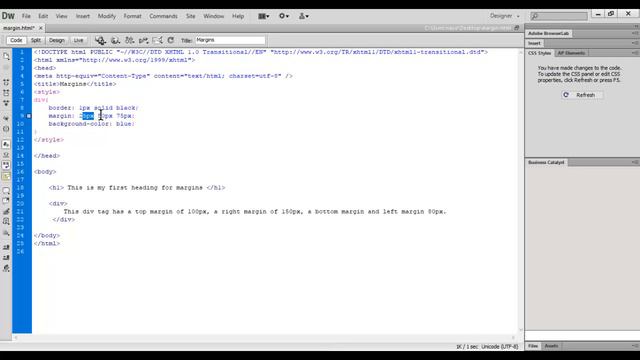Screen dimensions: 640x360
Task: Select the AP Elements tab
Action: (x=571, y=53)
